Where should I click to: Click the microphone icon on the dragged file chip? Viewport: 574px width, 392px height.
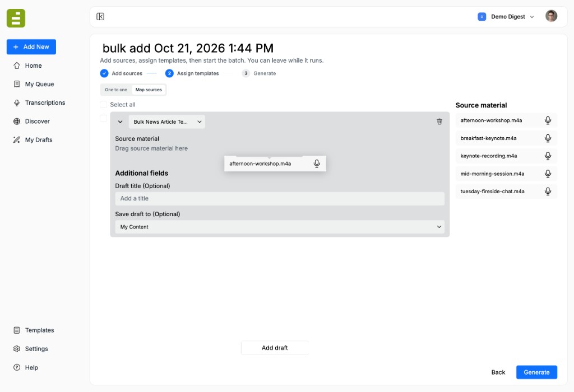317,164
